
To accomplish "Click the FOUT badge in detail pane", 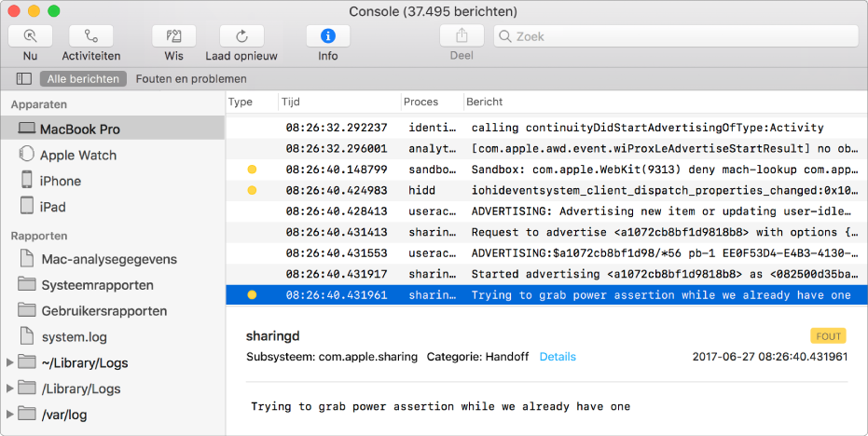I will 828,336.
